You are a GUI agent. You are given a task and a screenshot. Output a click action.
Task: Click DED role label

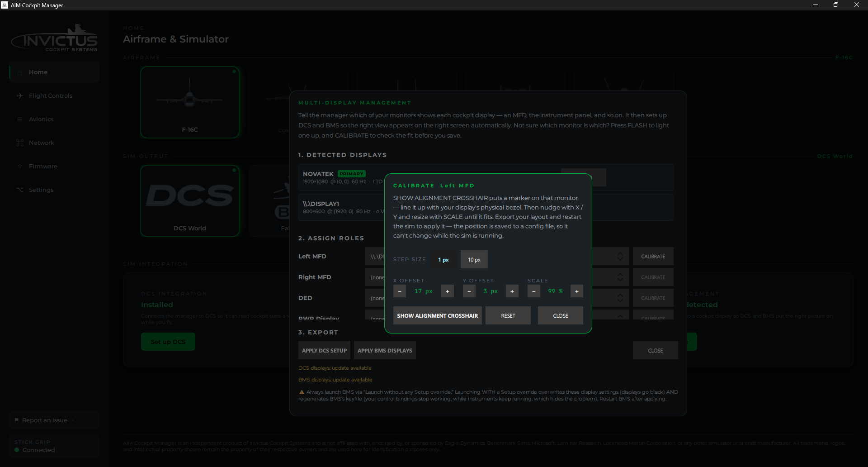click(x=305, y=298)
